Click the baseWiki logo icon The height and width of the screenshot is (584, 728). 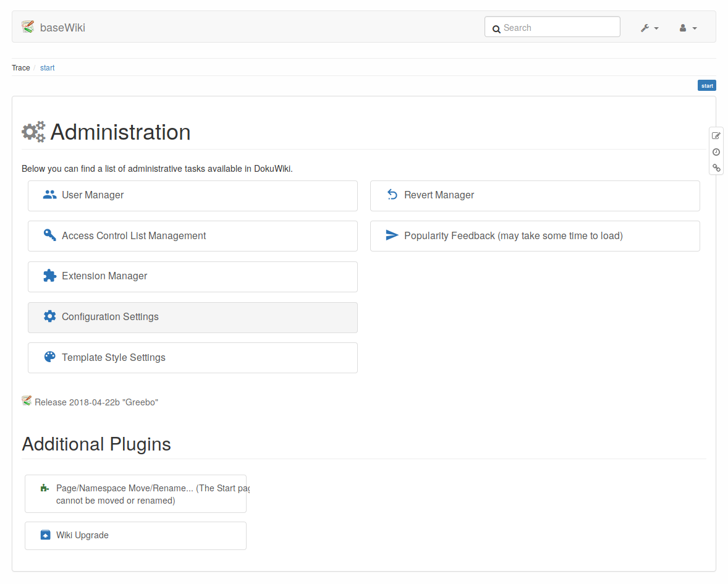click(x=27, y=27)
